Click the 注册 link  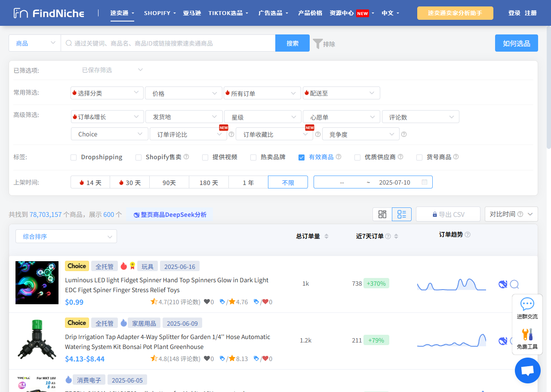pos(531,13)
